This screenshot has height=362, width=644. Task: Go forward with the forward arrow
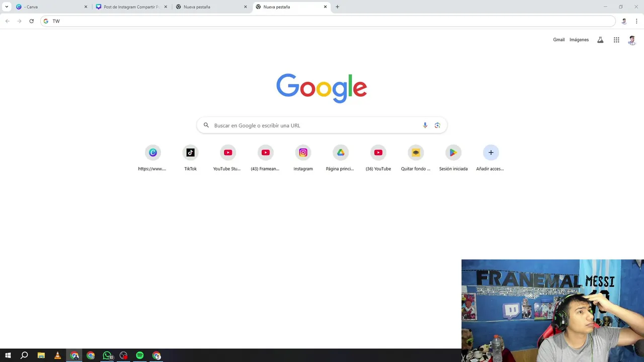(20, 21)
